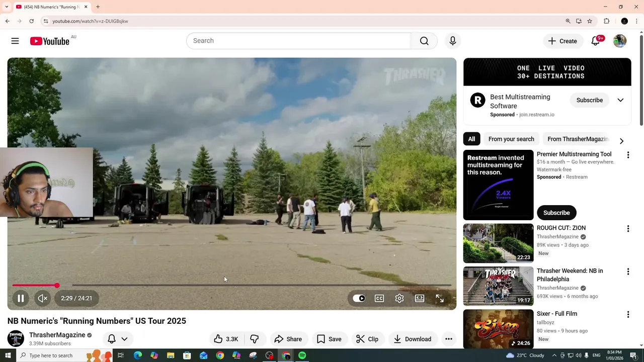The width and height of the screenshot is (644, 362).
Task: Open File Explorer from the taskbar
Action: 171,355
